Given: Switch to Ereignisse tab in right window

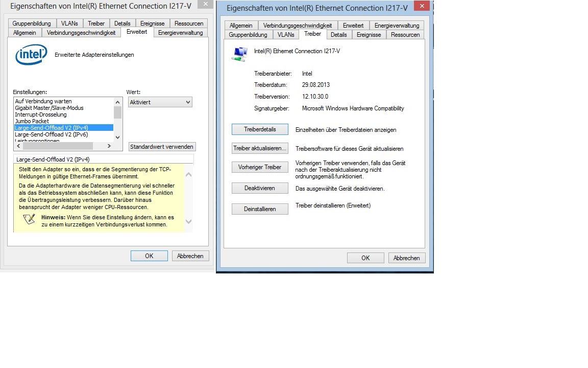Looking at the screenshot, I should coord(369,35).
